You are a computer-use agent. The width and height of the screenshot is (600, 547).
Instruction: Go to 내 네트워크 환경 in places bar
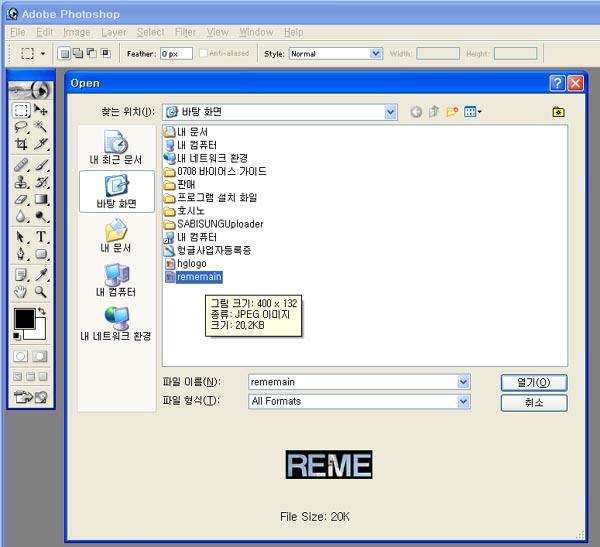pyautogui.click(x=116, y=324)
